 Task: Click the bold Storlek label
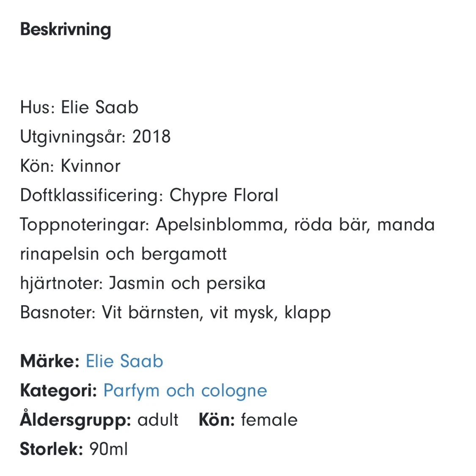pos(51,449)
